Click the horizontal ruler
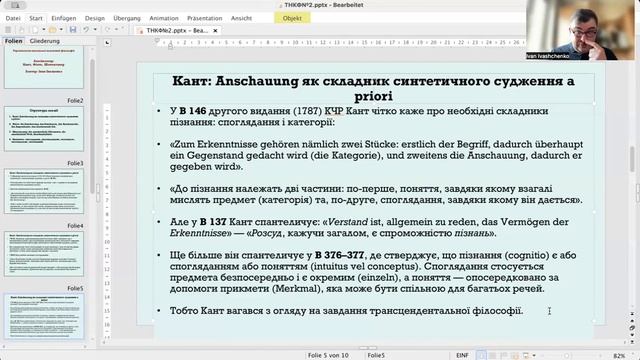 coord(340,42)
